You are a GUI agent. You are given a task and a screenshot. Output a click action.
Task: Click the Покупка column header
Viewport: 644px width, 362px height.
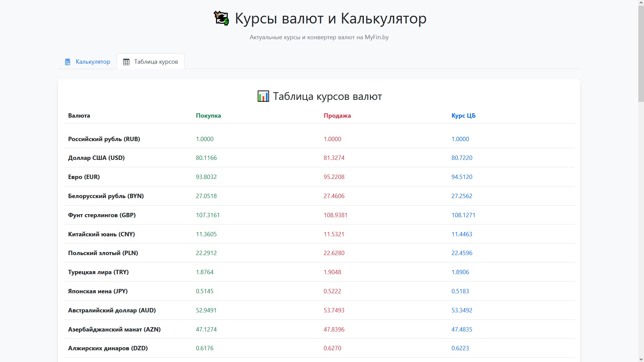click(x=208, y=116)
